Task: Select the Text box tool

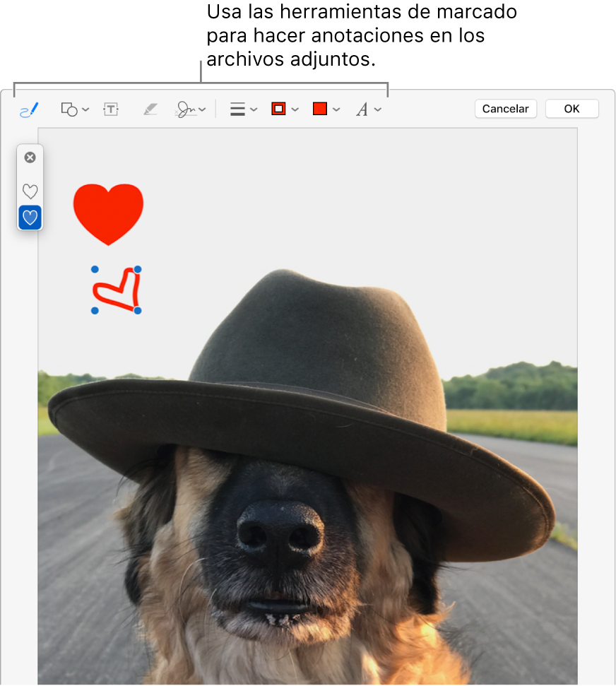Action: pos(111,110)
